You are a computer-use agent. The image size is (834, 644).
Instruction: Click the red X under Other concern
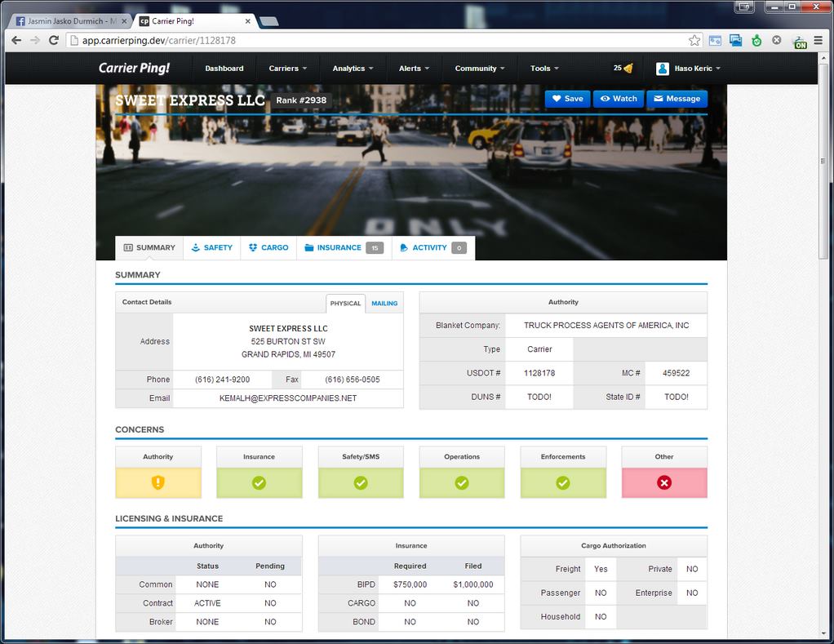coord(664,483)
